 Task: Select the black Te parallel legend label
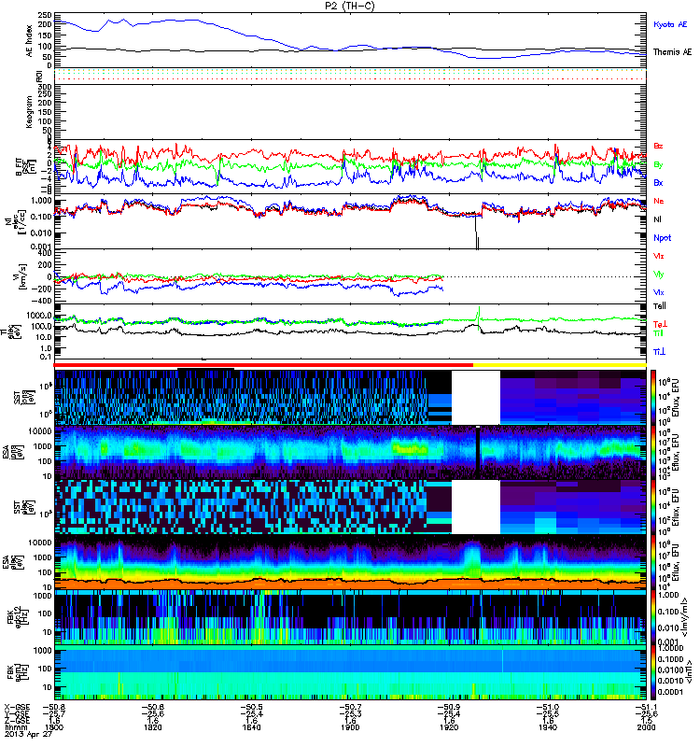tap(660, 306)
